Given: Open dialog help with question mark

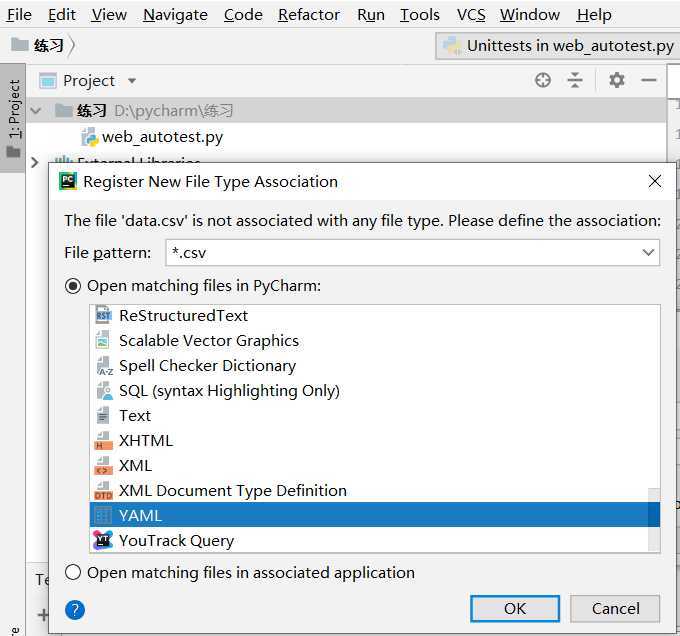Looking at the screenshot, I should pyautogui.click(x=75, y=610).
